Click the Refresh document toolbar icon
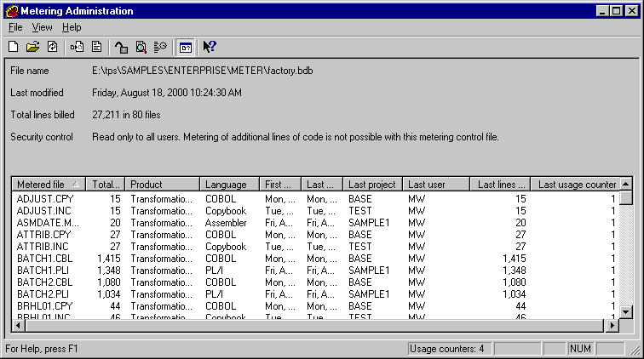Image resolution: width=644 pixels, height=359 pixels. pos(52,47)
